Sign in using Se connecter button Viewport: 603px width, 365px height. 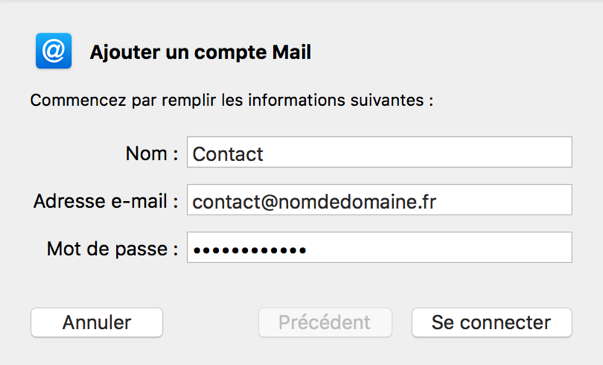coord(491,322)
